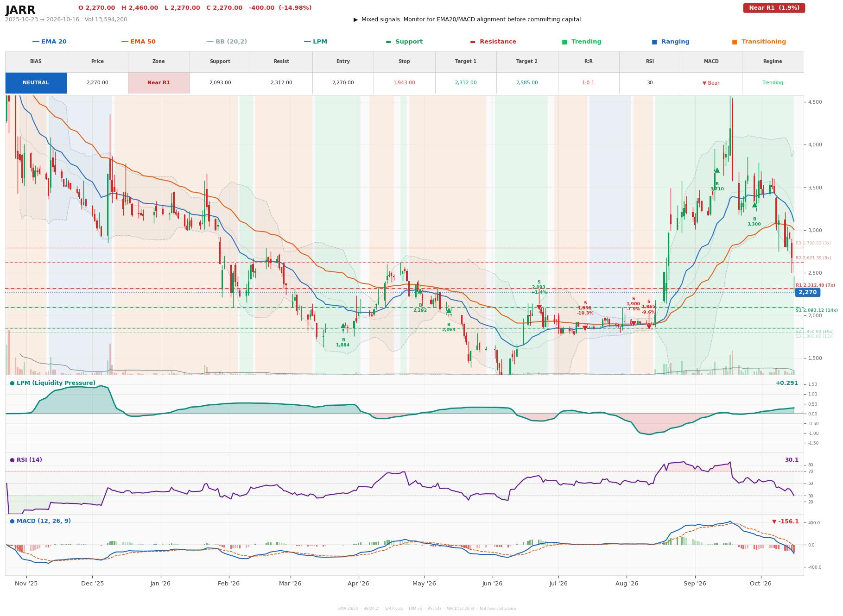Click the blue 2,270 current price tag
This screenshot has width=843, height=616.
[x=807, y=292]
